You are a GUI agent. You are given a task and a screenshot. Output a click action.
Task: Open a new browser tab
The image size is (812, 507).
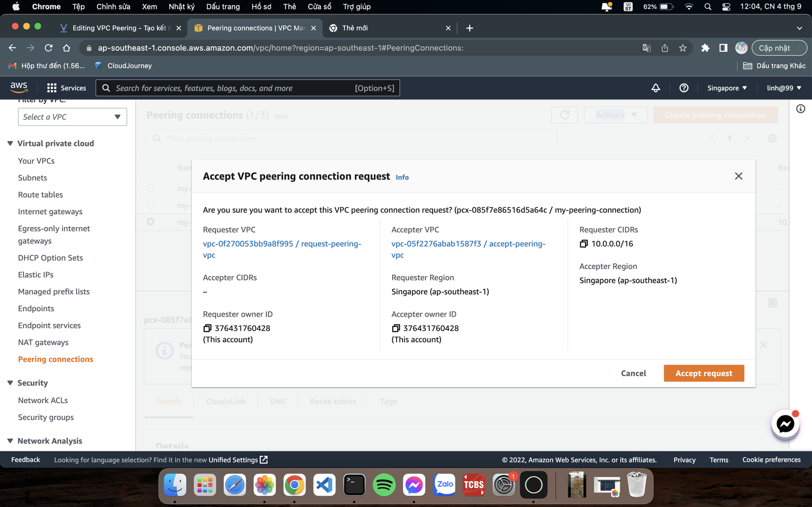[x=469, y=28]
